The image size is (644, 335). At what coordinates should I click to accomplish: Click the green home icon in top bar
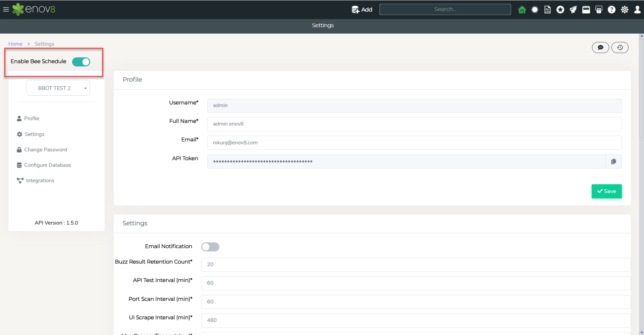(x=522, y=10)
